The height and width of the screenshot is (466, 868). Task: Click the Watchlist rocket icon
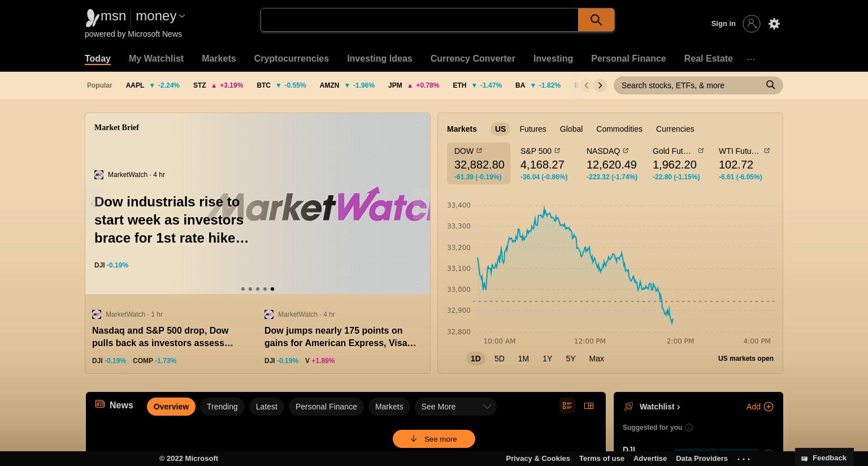click(x=628, y=407)
